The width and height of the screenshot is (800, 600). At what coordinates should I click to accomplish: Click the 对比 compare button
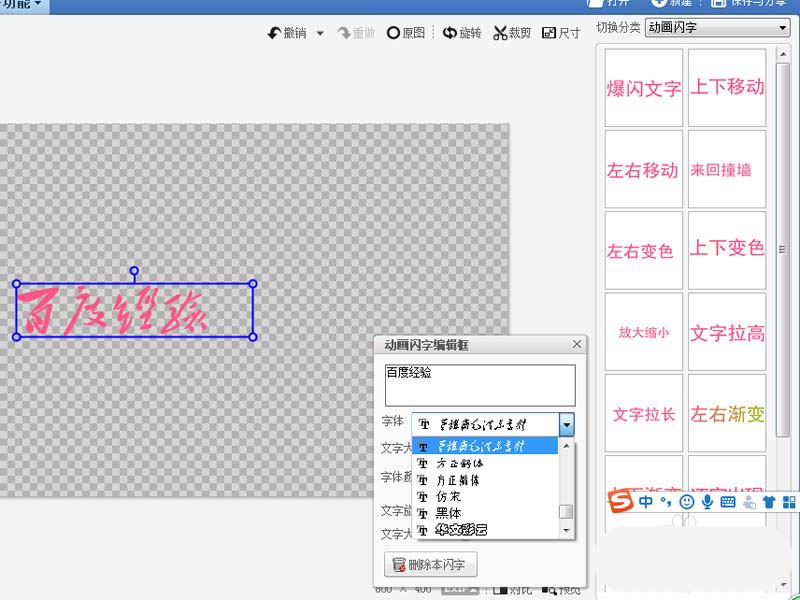513,590
